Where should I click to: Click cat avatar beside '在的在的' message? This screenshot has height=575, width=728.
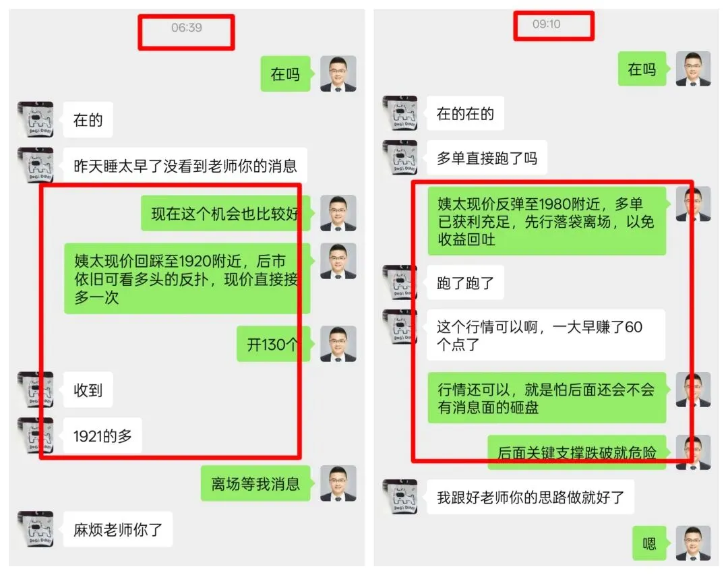pyautogui.click(x=400, y=113)
